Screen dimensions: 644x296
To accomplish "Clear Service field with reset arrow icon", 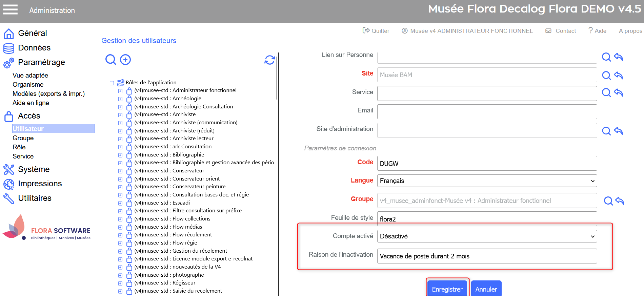I will point(619,92).
